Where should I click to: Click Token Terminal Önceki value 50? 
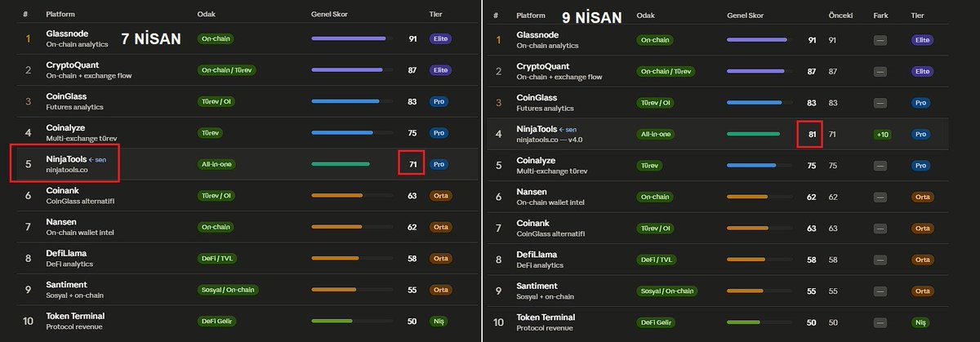(x=833, y=322)
